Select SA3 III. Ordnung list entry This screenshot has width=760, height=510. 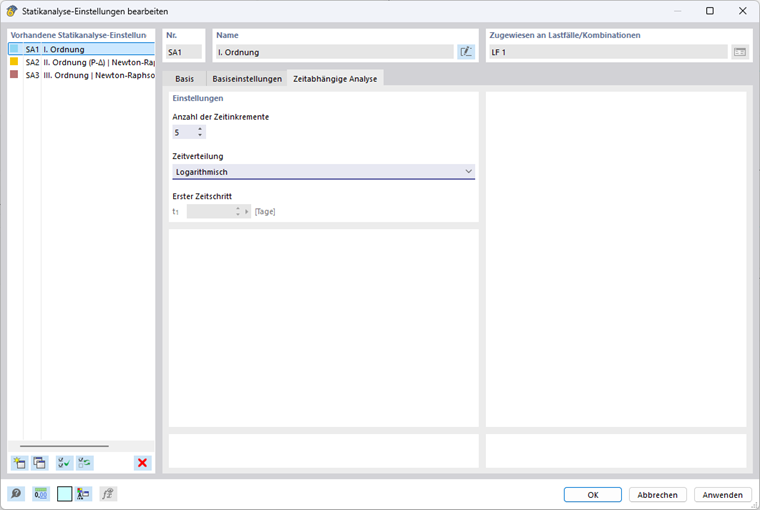coord(81,75)
